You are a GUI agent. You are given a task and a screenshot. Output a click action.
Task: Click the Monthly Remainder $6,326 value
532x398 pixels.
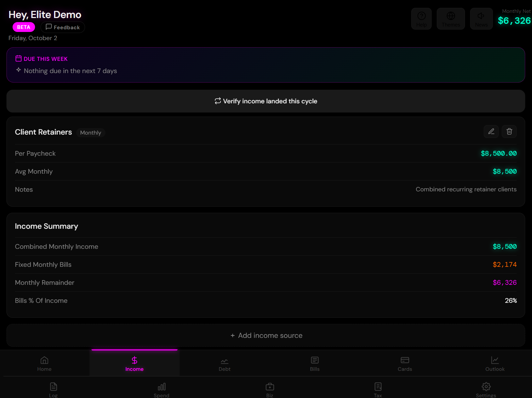[x=505, y=282]
